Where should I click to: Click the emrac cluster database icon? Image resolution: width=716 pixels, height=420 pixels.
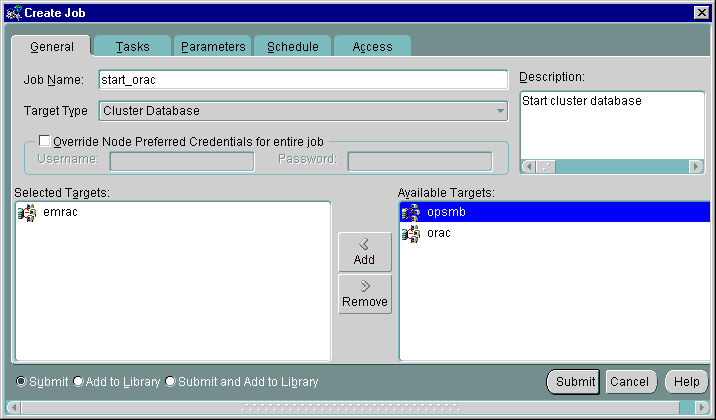(x=27, y=212)
